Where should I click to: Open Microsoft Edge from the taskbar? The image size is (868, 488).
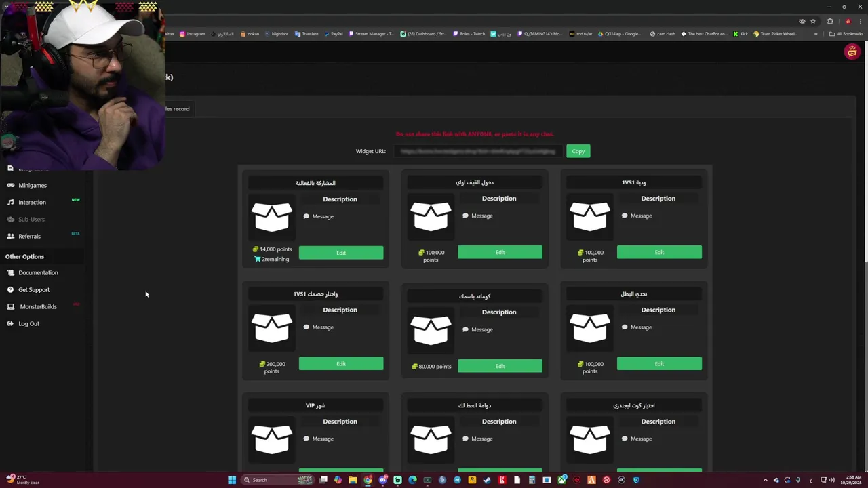412,480
